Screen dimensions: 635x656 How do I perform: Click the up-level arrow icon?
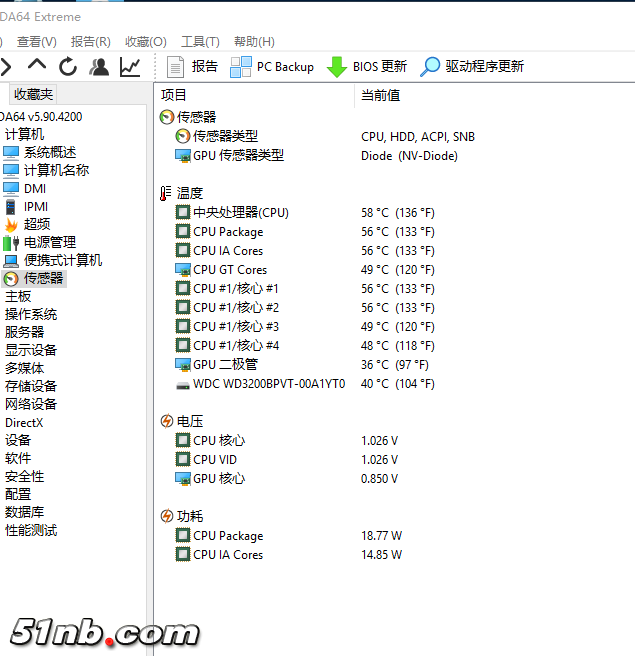pos(37,66)
